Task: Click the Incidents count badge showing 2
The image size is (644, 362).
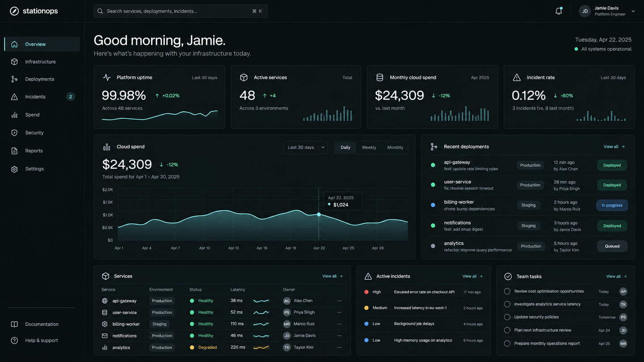Action: pos(70,97)
